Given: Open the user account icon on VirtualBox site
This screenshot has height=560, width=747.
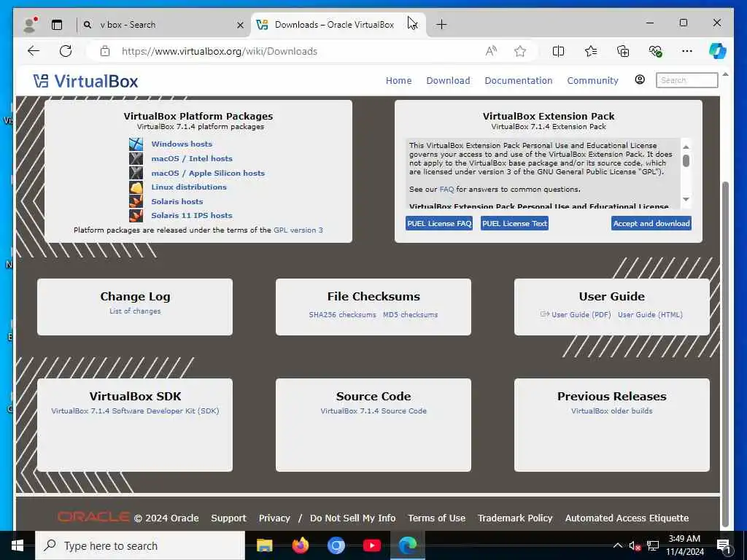Looking at the screenshot, I should tap(640, 79).
